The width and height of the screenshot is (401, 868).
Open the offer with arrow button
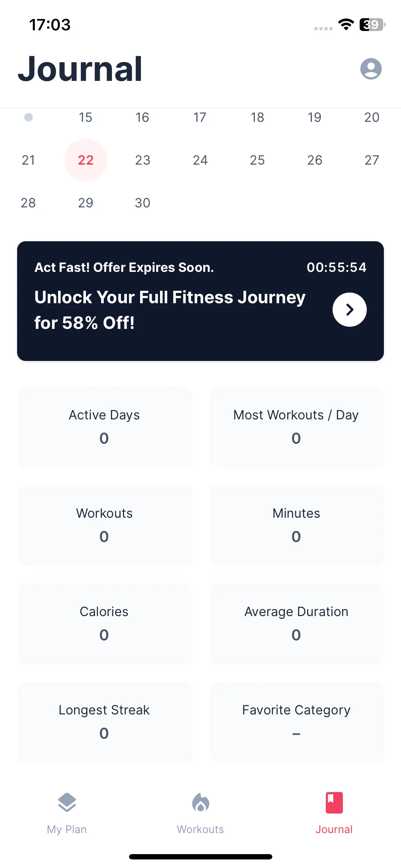pyautogui.click(x=349, y=310)
